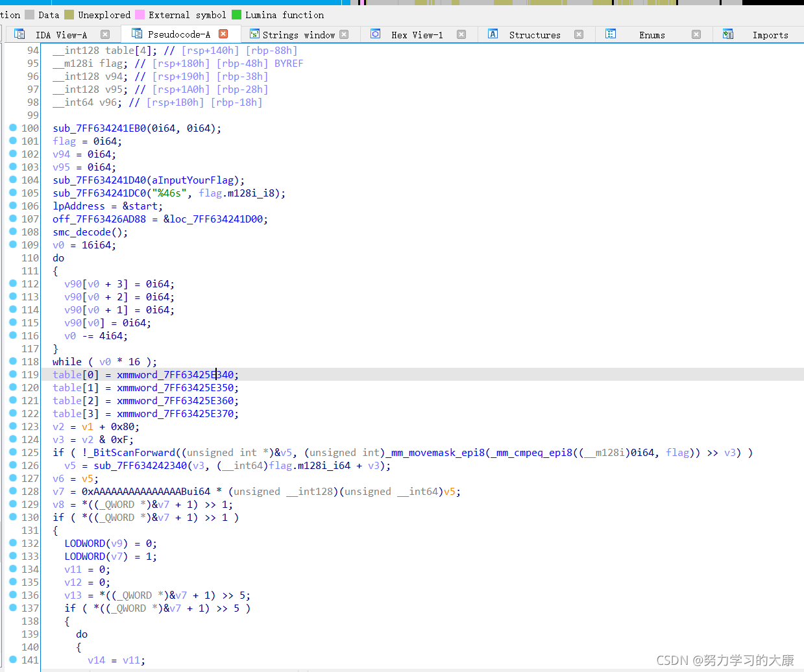The width and height of the screenshot is (804, 672).
Task: Click sub_7FF634241D40 function name
Action: point(99,180)
